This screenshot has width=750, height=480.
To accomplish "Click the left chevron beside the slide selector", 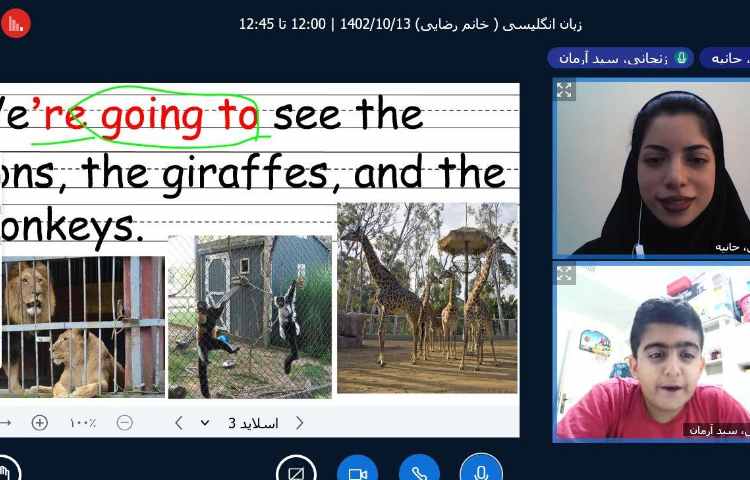I will click(x=179, y=423).
